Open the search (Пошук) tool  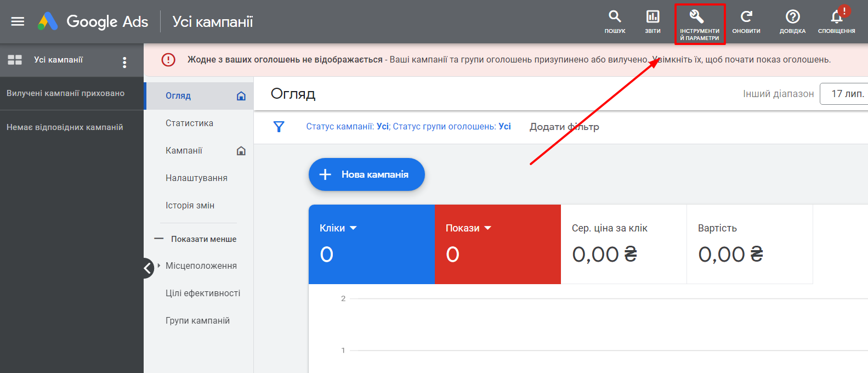click(615, 22)
